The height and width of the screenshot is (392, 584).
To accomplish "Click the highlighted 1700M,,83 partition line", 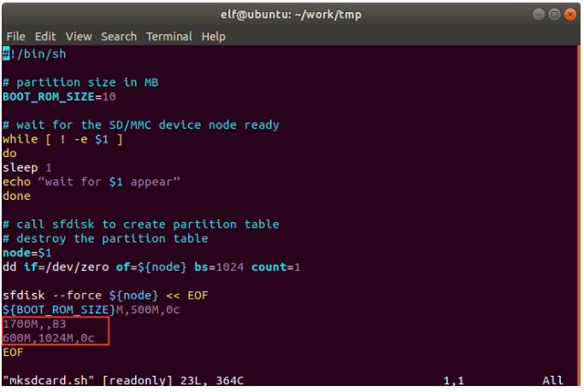I will (34, 324).
